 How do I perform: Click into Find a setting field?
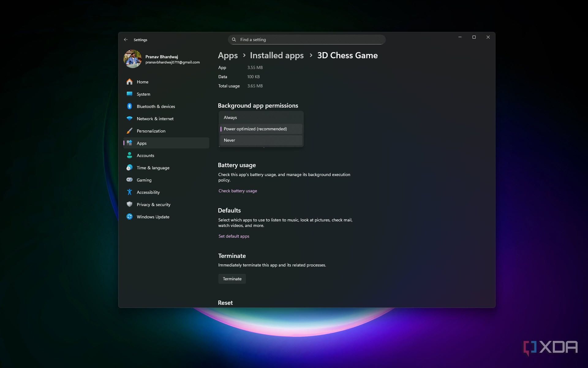coord(307,40)
